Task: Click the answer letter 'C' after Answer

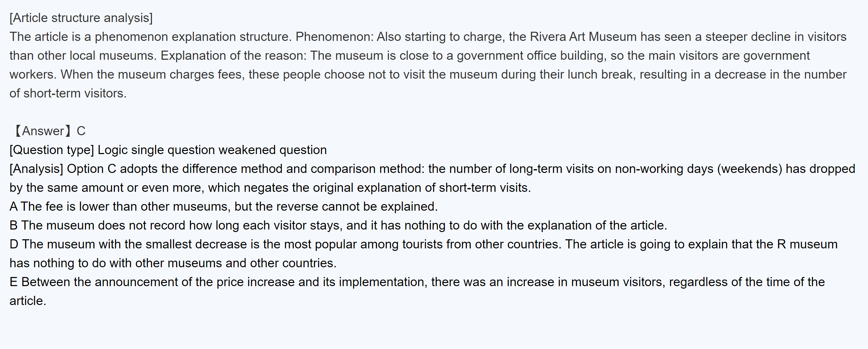Action: point(81,131)
